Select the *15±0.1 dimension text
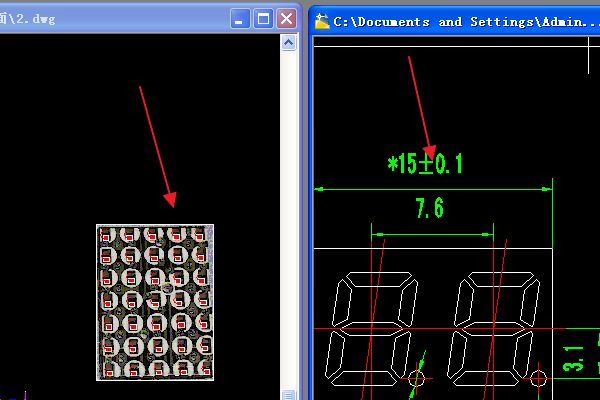The height and width of the screenshot is (400, 600). (425, 163)
